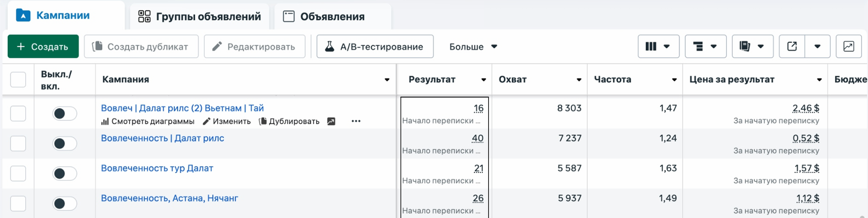Click reach value 7 237
The width and height of the screenshot is (868, 218).
pyautogui.click(x=570, y=138)
